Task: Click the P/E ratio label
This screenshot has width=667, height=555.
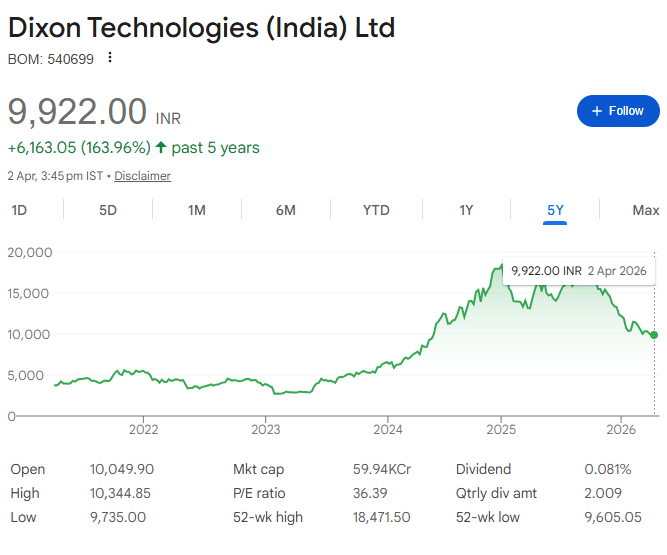Action: coord(259,493)
